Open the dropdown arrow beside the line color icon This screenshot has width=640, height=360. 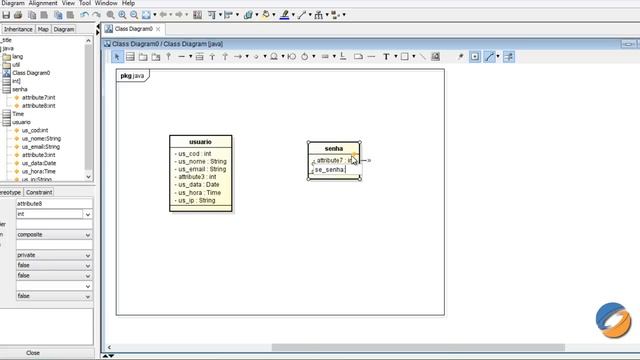pos(293,15)
